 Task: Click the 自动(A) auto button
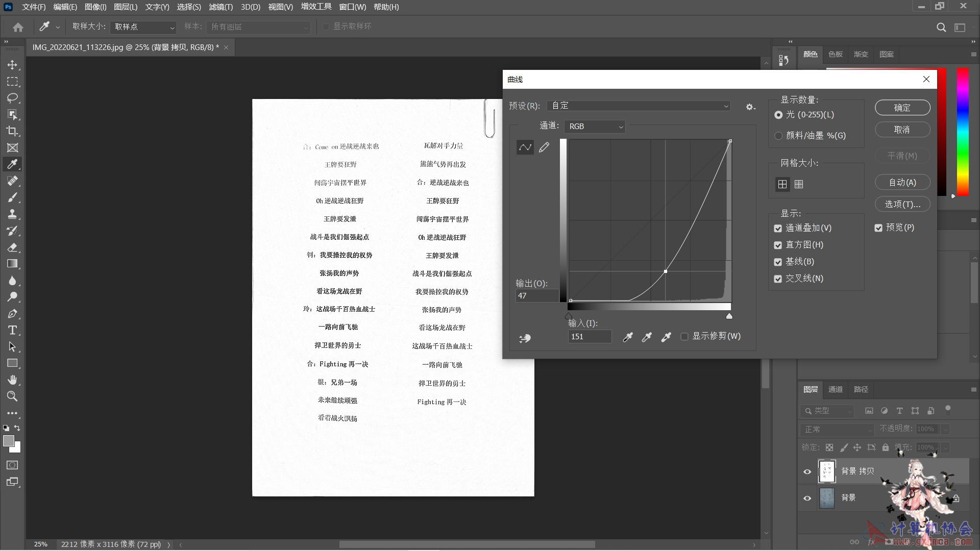pos(902,182)
